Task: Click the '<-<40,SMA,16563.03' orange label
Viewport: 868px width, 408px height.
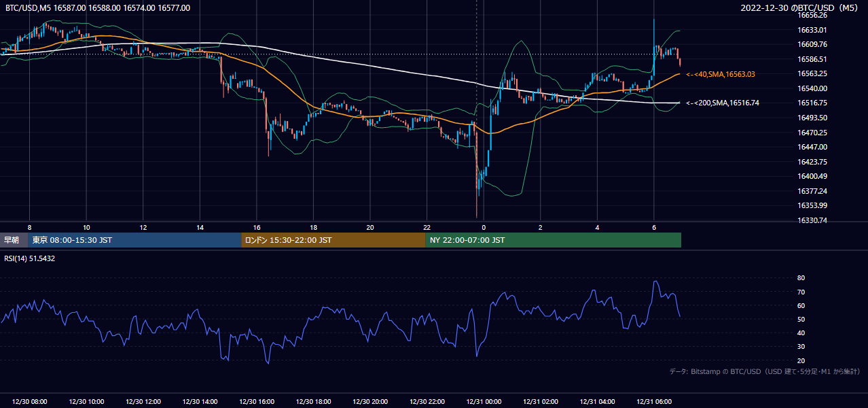Action: [x=721, y=74]
